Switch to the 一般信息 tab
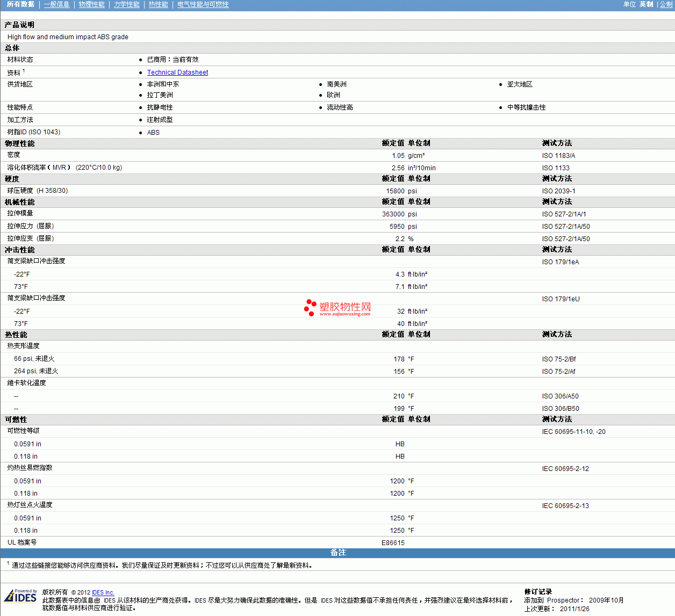 56,4
